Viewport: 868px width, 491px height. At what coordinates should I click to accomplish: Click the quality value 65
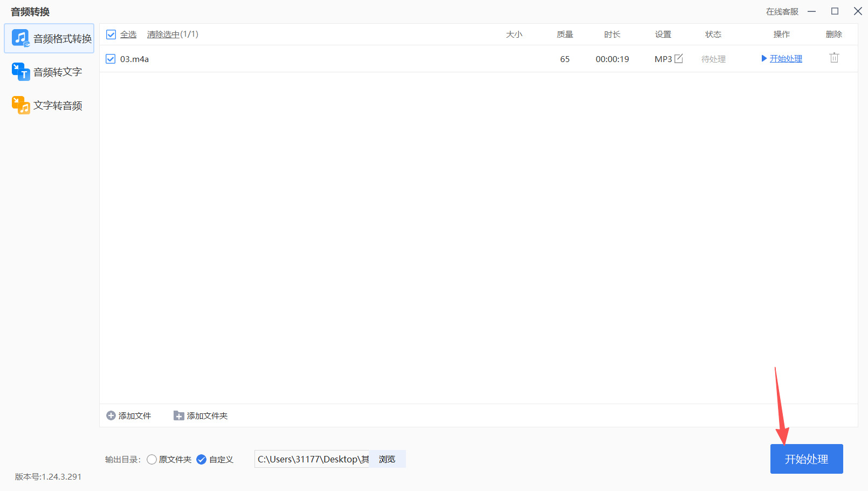pyautogui.click(x=565, y=59)
